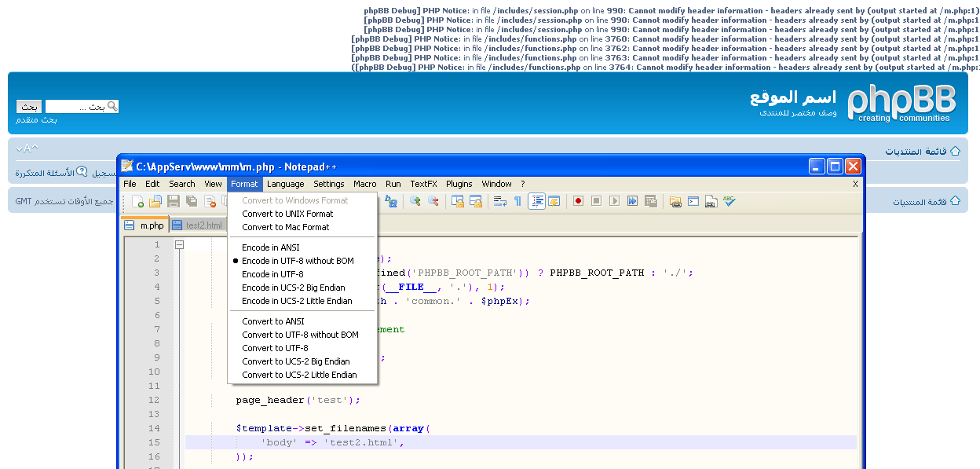Open the File menu
The image size is (980, 469).
130,184
